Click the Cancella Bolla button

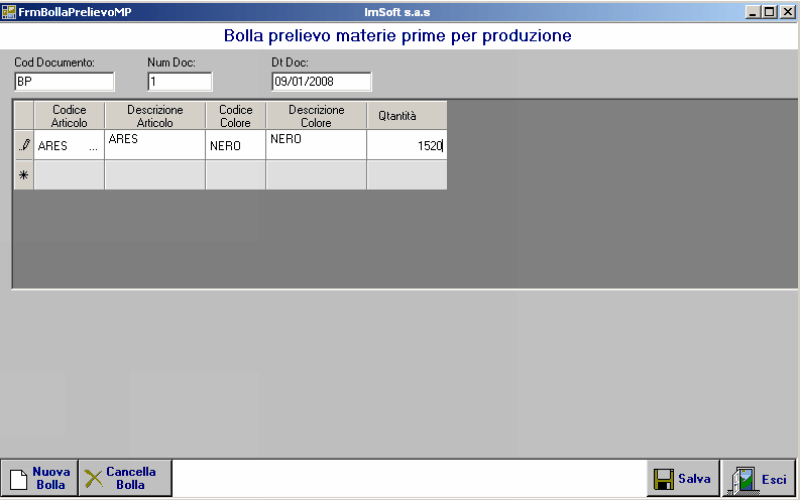[x=125, y=478]
